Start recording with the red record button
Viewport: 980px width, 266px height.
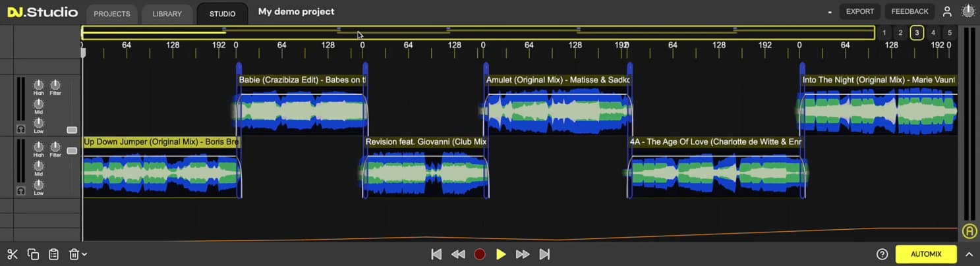480,254
